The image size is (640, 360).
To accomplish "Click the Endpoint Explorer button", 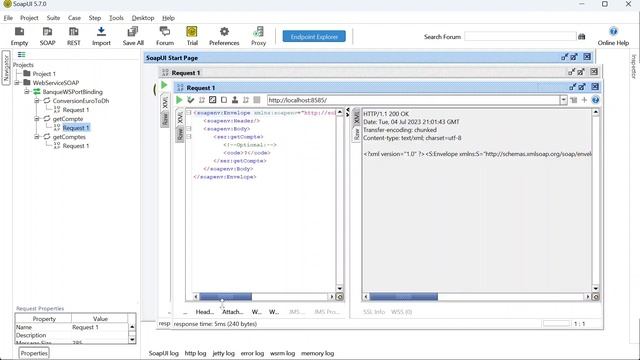I will pos(314,36).
